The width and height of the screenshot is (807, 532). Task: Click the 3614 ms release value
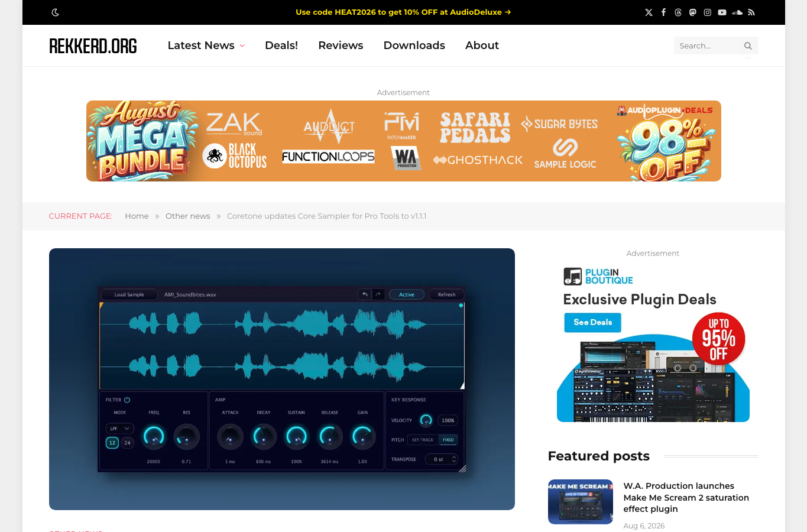pos(329,462)
